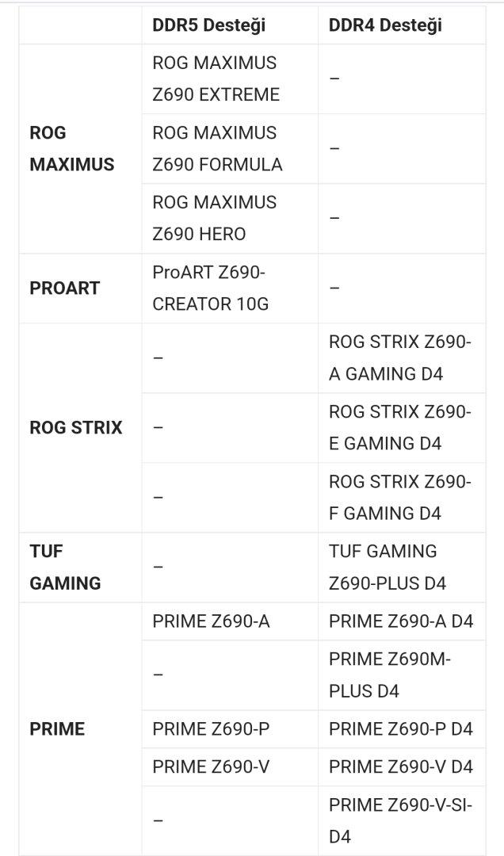Click the DDR4 Desteği column header

pos(385,25)
